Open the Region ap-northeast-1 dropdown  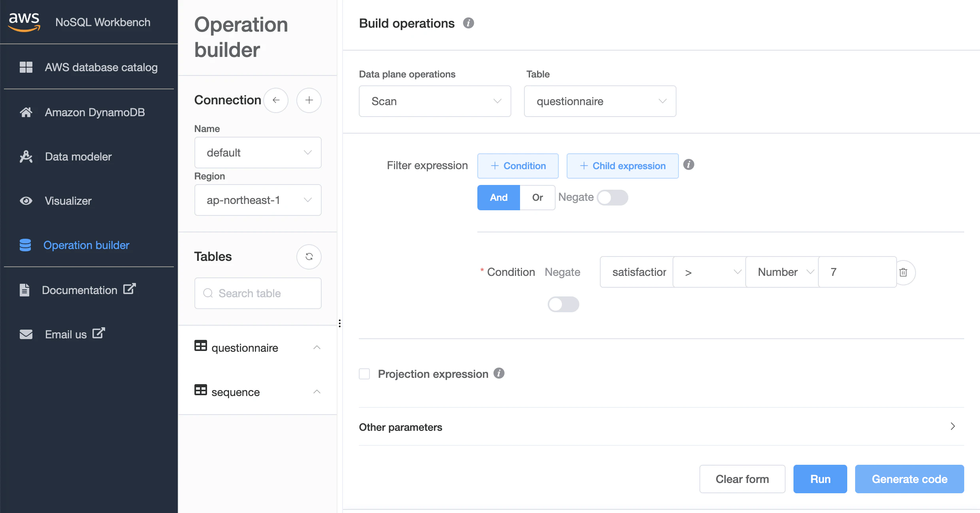click(x=258, y=200)
